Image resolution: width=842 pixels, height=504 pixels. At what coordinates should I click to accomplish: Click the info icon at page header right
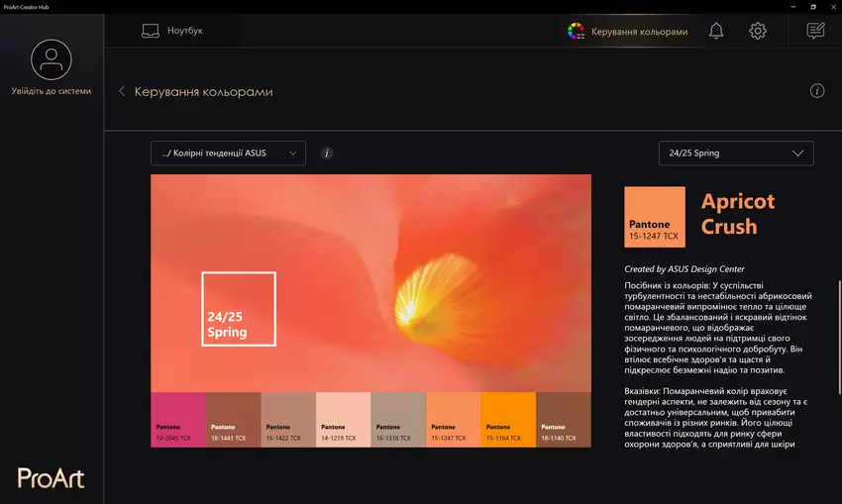click(x=817, y=91)
